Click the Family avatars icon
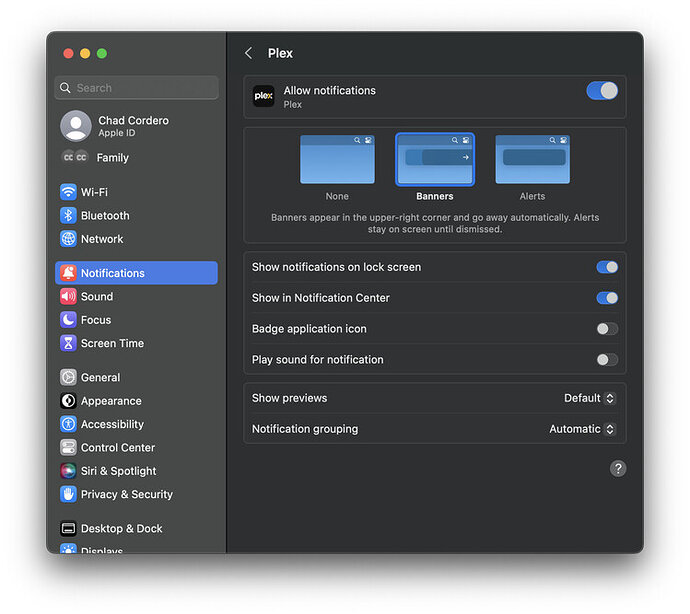The image size is (690, 614). (x=75, y=157)
